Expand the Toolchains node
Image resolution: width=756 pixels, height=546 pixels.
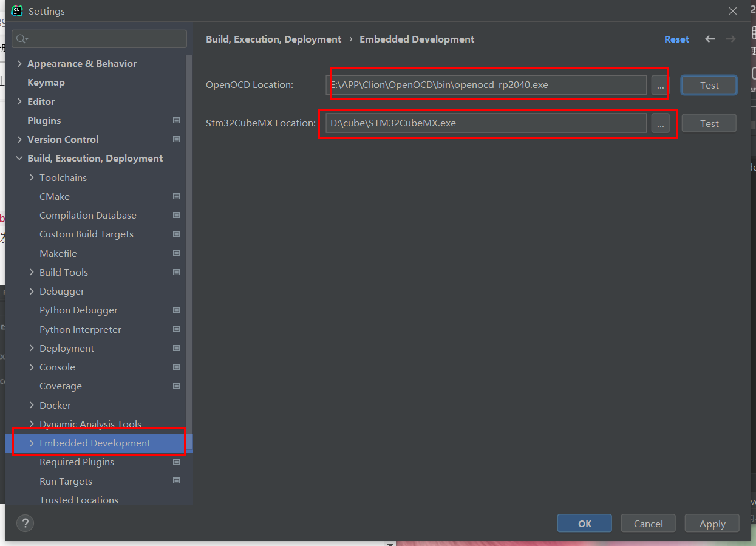tap(32, 177)
